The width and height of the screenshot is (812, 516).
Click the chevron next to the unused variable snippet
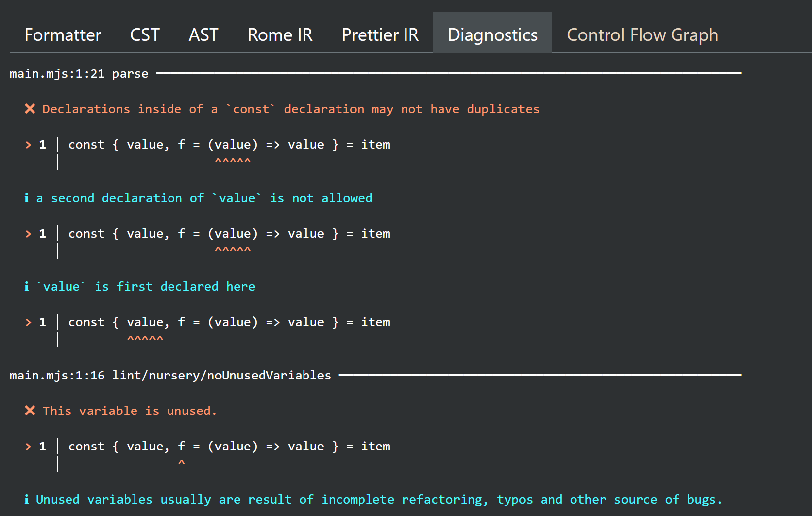coord(27,446)
